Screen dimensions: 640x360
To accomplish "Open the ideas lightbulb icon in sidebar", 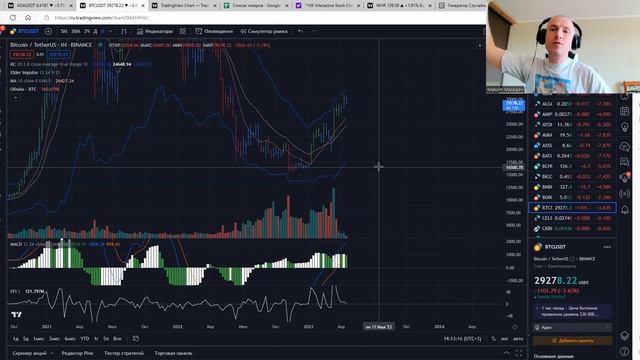I will [x=625, y=127].
